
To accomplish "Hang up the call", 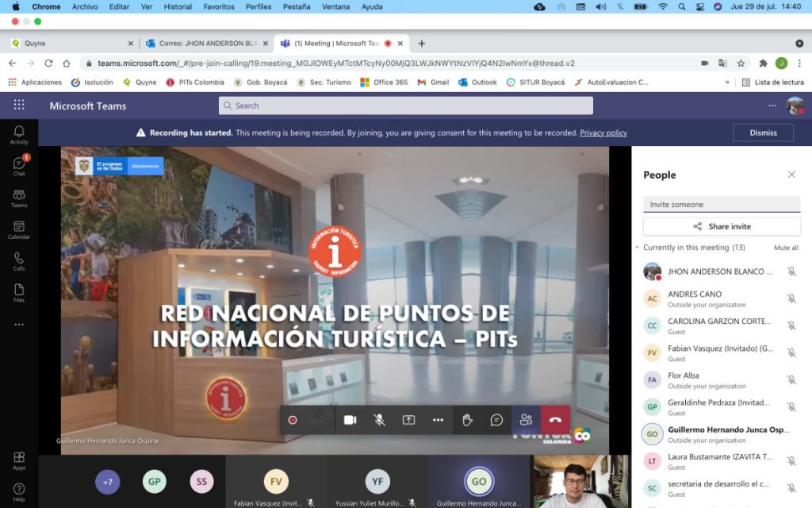I will click(x=555, y=420).
